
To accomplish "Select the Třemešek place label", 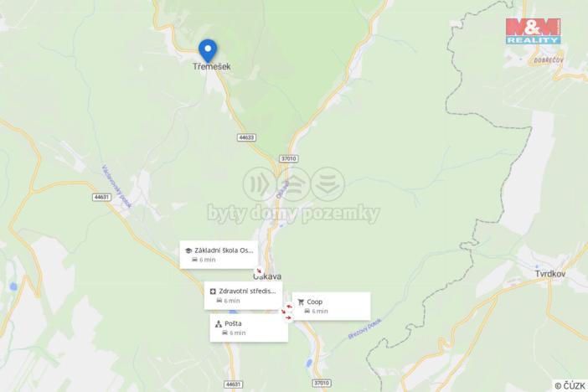I will pos(212,67).
